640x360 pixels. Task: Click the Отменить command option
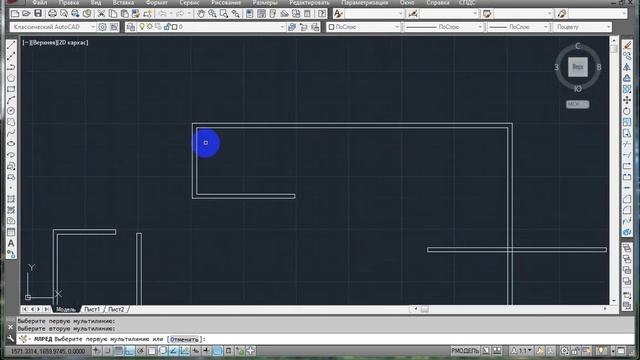pos(184,339)
